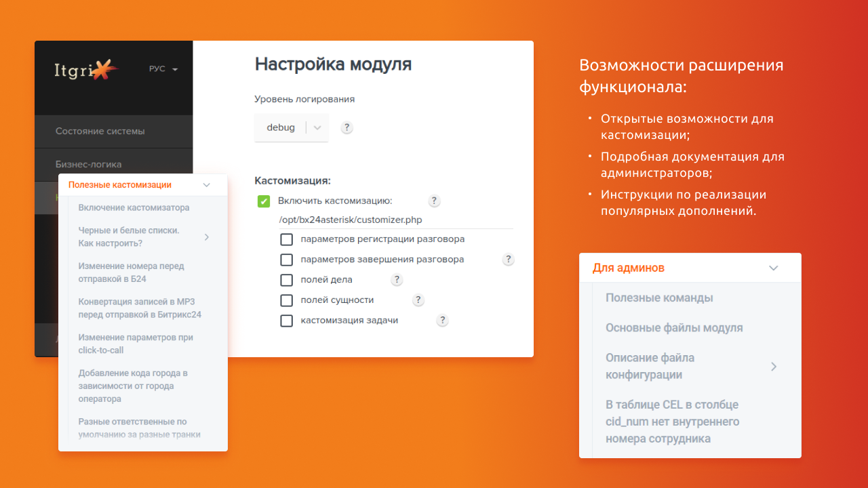Open help for параметров завершения разговора

508,259
